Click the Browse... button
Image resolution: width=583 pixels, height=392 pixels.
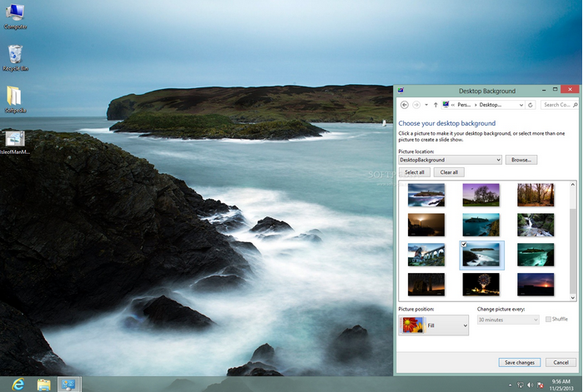[x=521, y=160]
